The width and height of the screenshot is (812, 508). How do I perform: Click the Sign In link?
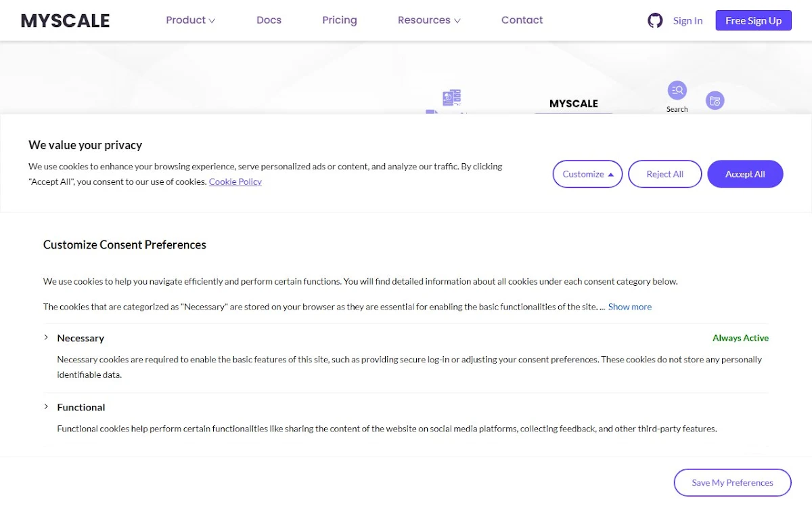tap(687, 21)
